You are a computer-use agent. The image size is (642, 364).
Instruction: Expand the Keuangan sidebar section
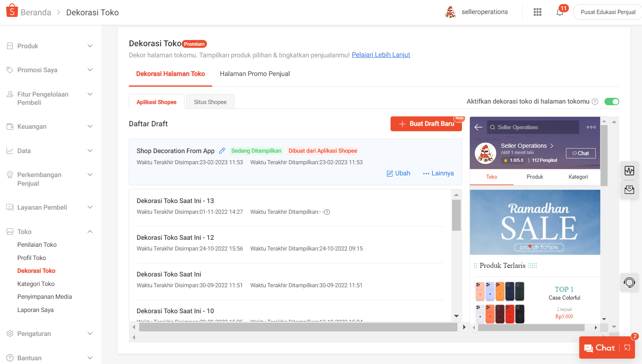(50, 126)
